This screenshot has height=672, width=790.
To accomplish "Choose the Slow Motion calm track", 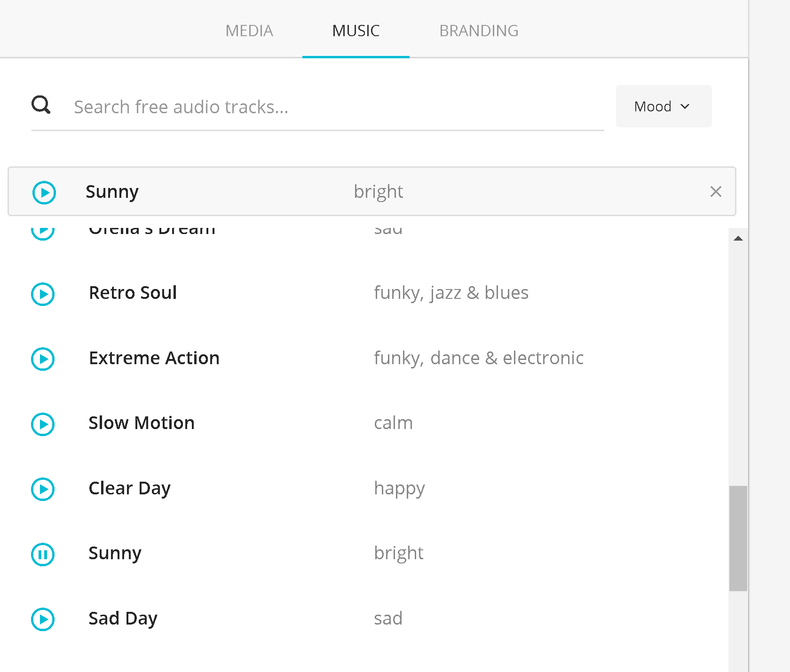I will click(x=368, y=423).
